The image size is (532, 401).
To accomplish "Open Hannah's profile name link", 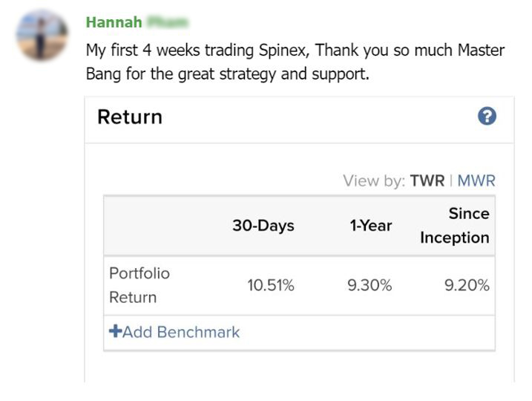I will [x=137, y=22].
